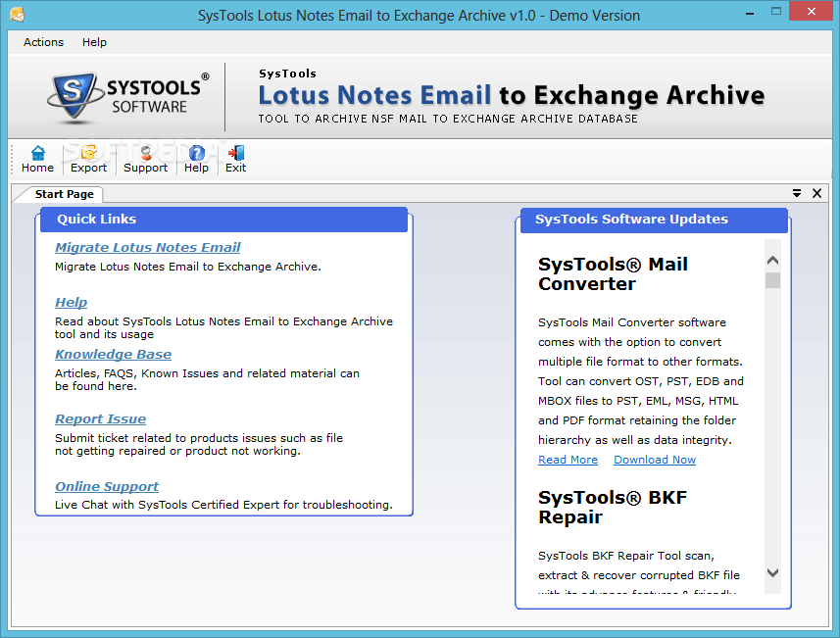The height and width of the screenshot is (638, 840).
Task: Select the Start Page tab
Action: tap(64, 194)
